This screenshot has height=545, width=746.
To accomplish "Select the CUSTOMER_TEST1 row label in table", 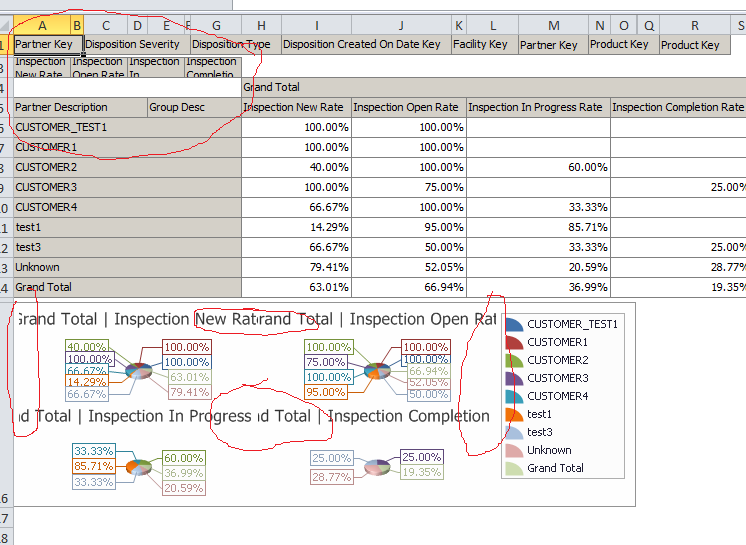I will click(127, 127).
